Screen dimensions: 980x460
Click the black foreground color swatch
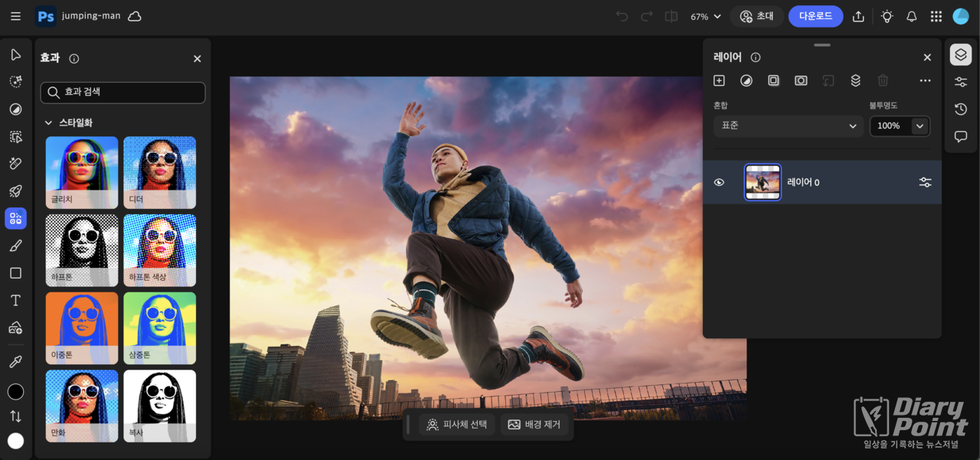click(x=15, y=392)
